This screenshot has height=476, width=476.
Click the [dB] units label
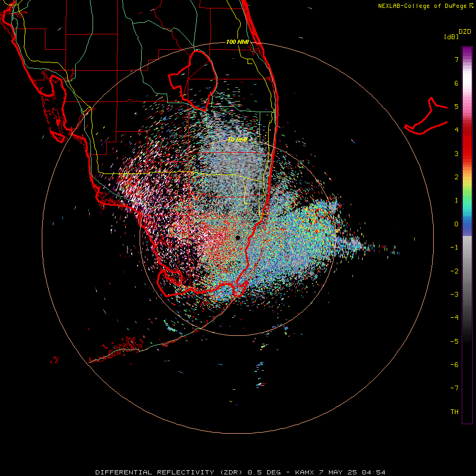451,36
